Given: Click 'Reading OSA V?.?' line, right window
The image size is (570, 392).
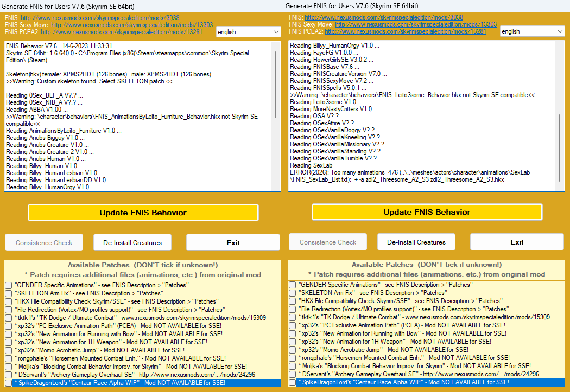Looking at the screenshot, I should [x=318, y=116].
